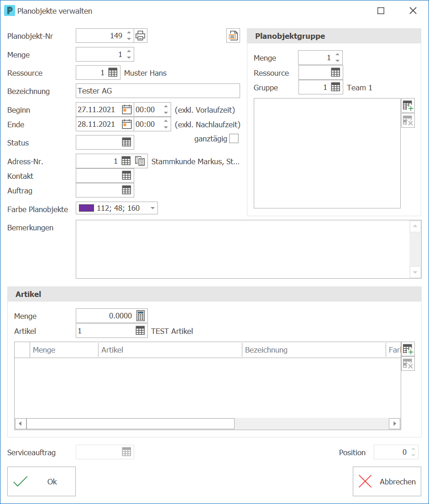
Task: Expand the Farbe Planobjekte dropdown
Action: tap(153, 208)
